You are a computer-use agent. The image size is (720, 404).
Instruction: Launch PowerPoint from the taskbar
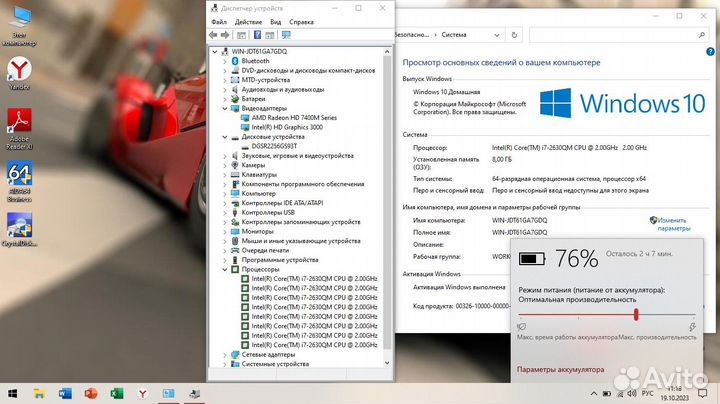91,393
